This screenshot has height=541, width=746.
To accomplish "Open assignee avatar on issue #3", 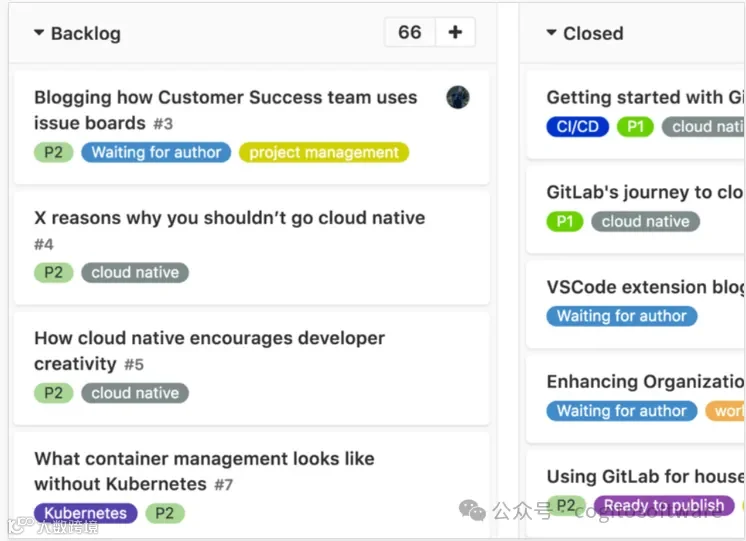I will (x=458, y=97).
